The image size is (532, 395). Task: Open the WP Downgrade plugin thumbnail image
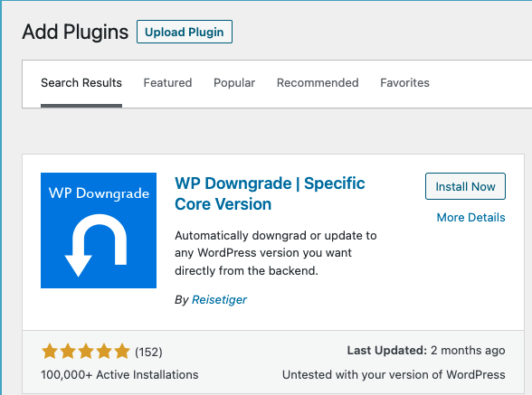pyautogui.click(x=99, y=230)
